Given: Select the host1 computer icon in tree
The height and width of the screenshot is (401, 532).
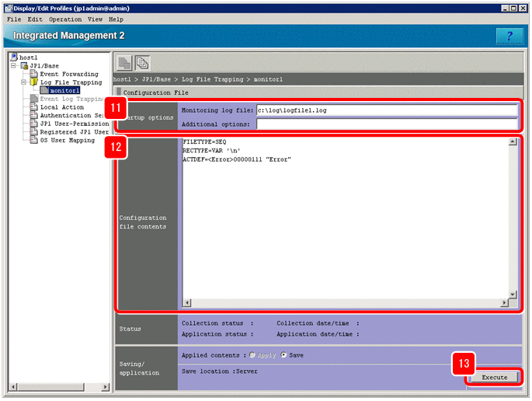Looking at the screenshot, I should tap(14, 58).
